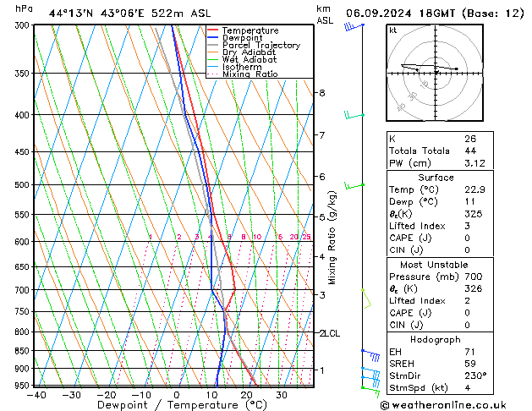Viewport: 532px width, 411px height.
Task: Click the pink dotted Mixing Ratio legend swatch
Action: click(x=212, y=74)
